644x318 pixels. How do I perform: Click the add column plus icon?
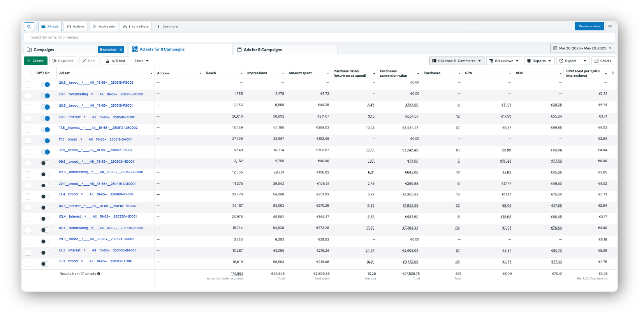613,73
